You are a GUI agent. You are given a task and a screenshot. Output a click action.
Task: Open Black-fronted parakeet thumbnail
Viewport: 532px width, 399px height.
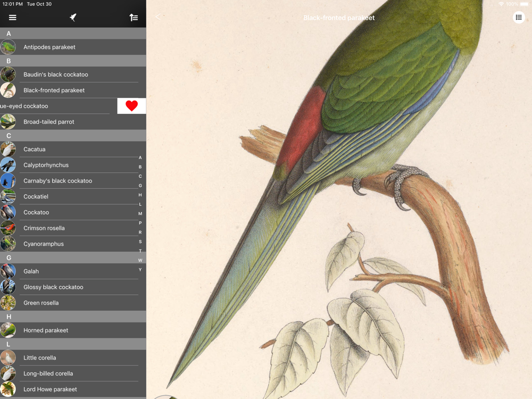click(8, 90)
